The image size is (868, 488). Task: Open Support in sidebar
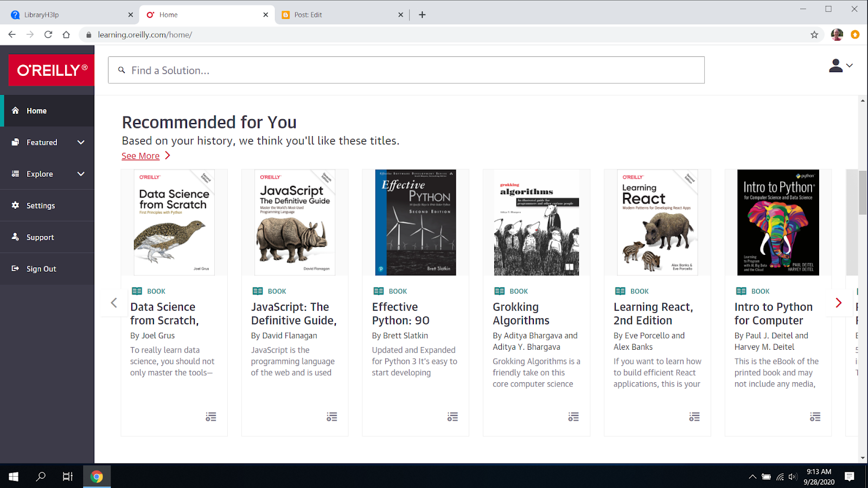click(x=47, y=237)
